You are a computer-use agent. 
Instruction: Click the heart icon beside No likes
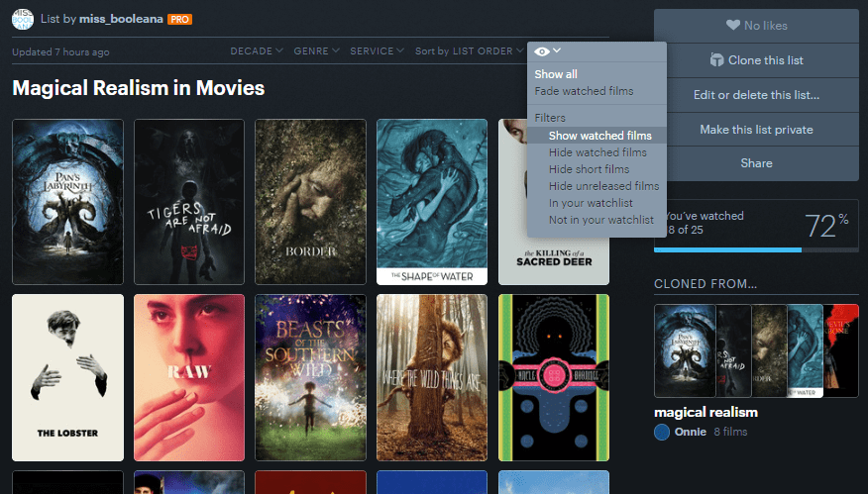(733, 25)
